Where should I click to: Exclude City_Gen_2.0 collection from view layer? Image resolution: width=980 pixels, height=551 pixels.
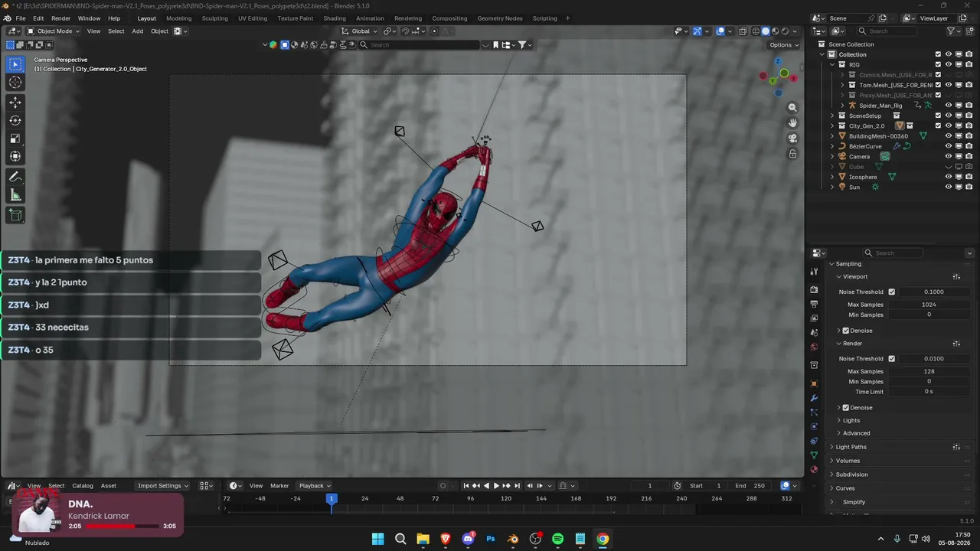tap(938, 126)
